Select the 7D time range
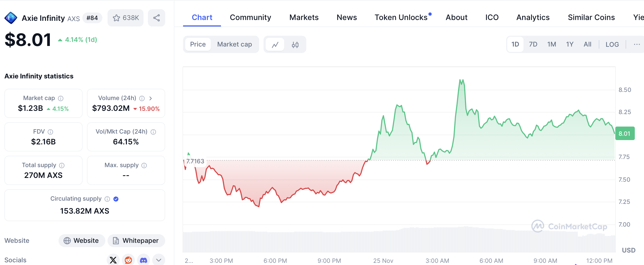Viewport: 644px width, 265px height. 533,44
